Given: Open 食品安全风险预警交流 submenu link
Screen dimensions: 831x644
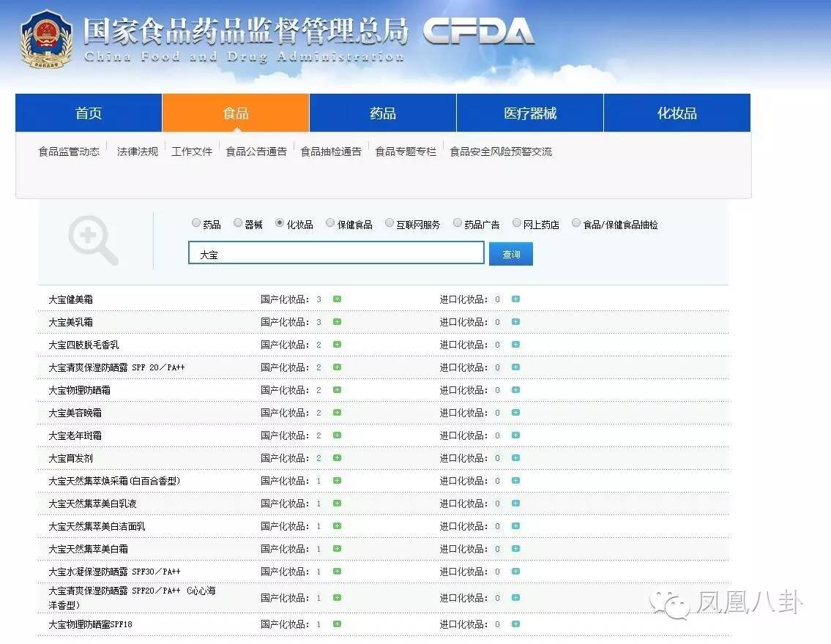Looking at the screenshot, I should [x=501, y=151].
